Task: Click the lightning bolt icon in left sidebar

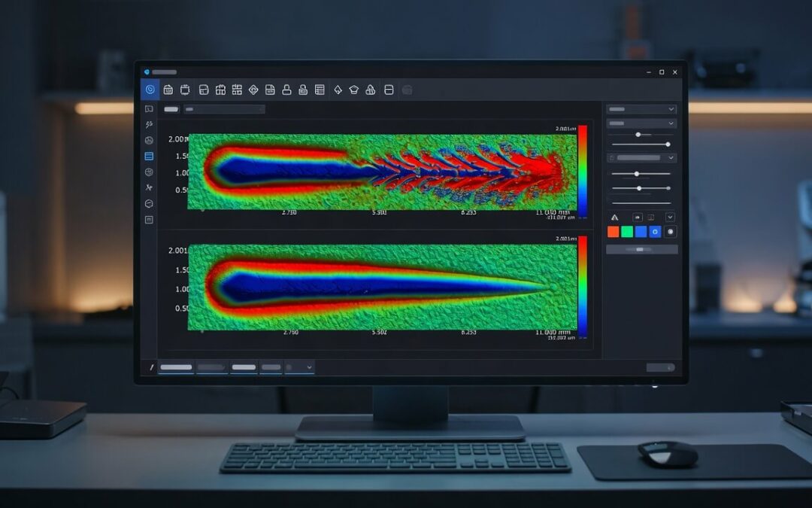Action: [x=149, y=124]
